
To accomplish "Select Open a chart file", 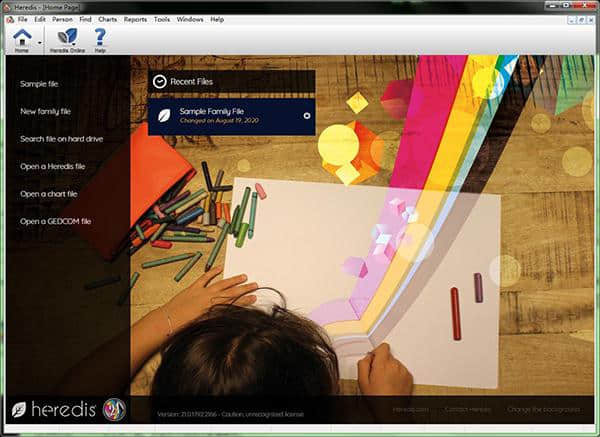I will (49, 194).
